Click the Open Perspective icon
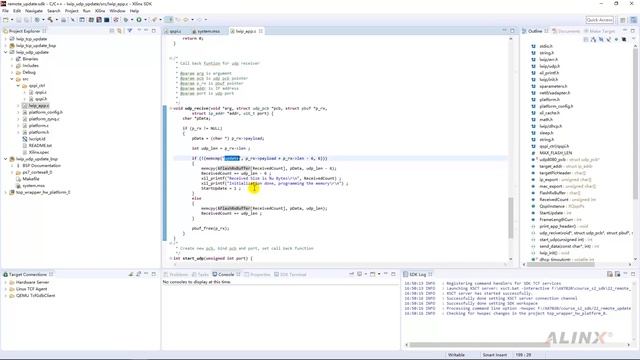This screenshot has height=360, width=640. (623, 20)
